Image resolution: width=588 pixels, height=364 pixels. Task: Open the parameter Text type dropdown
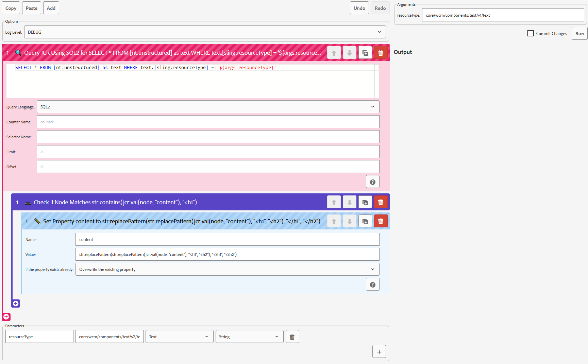tap(180, 336)
